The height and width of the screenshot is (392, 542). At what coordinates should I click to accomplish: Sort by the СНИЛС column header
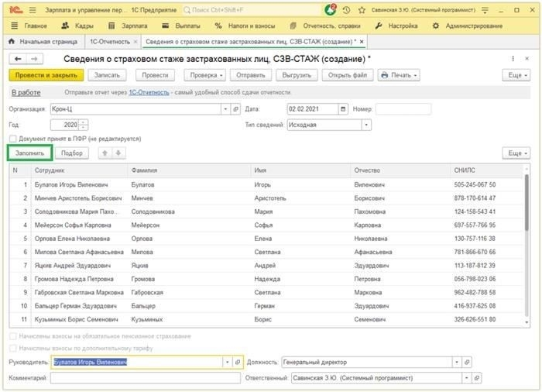[487, 170]
